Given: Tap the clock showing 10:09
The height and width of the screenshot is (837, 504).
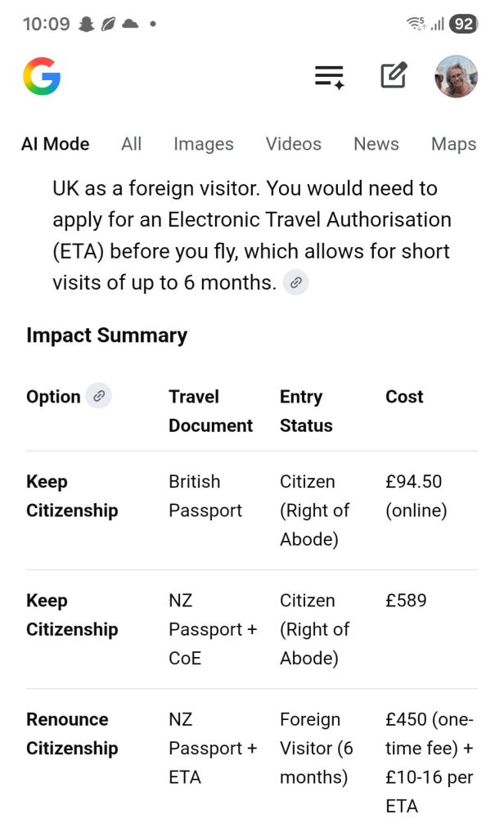Looking at the screenshot, I should coord(46,25).
